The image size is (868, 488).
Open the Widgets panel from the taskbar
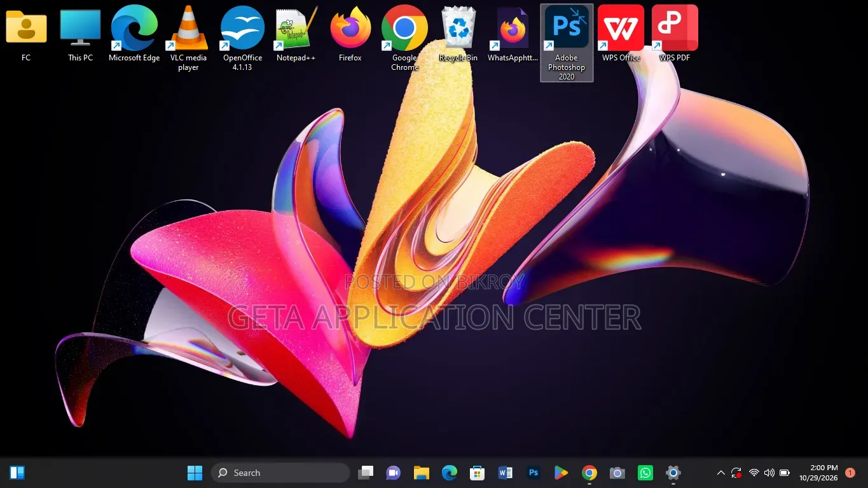(17, 473)
